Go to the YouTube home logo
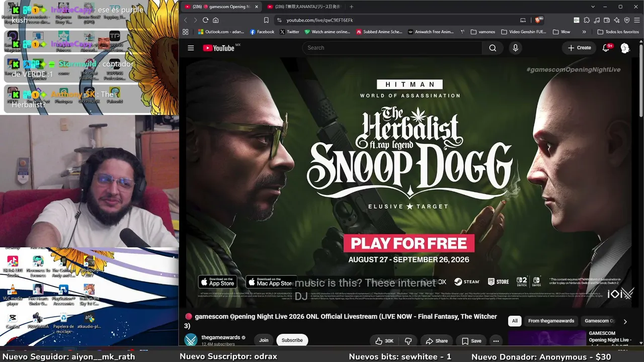Screen dimensions: 644x362 point(219,48)
